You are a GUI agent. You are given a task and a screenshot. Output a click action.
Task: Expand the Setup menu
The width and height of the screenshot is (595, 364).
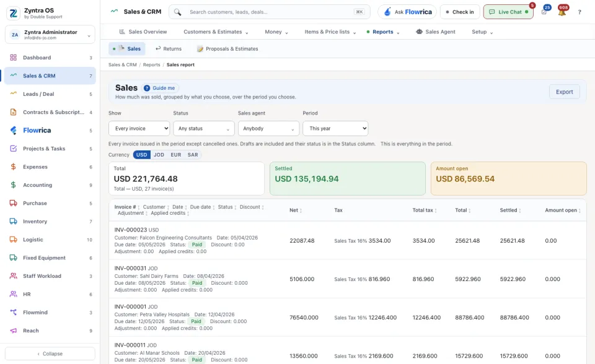(482, 32)
